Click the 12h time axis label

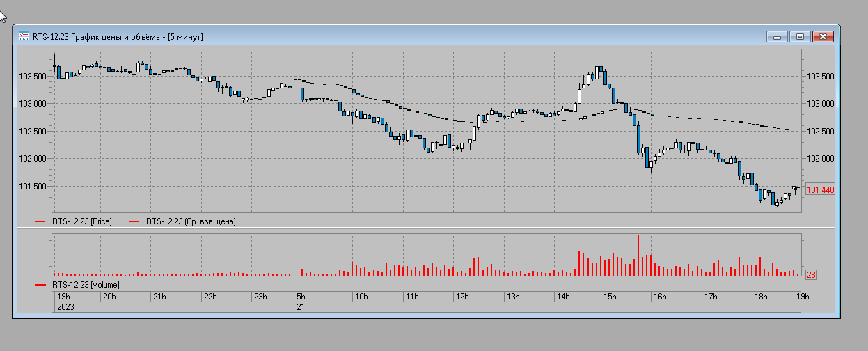point(461,297)
